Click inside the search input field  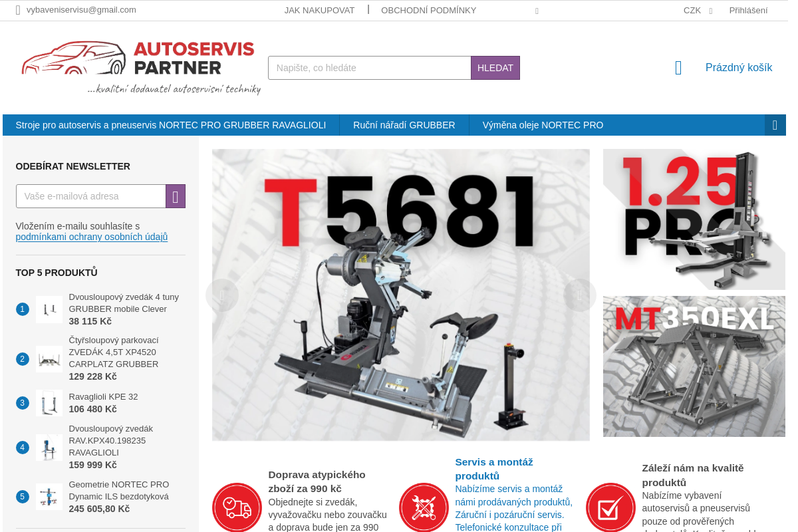tap(369, 67)
